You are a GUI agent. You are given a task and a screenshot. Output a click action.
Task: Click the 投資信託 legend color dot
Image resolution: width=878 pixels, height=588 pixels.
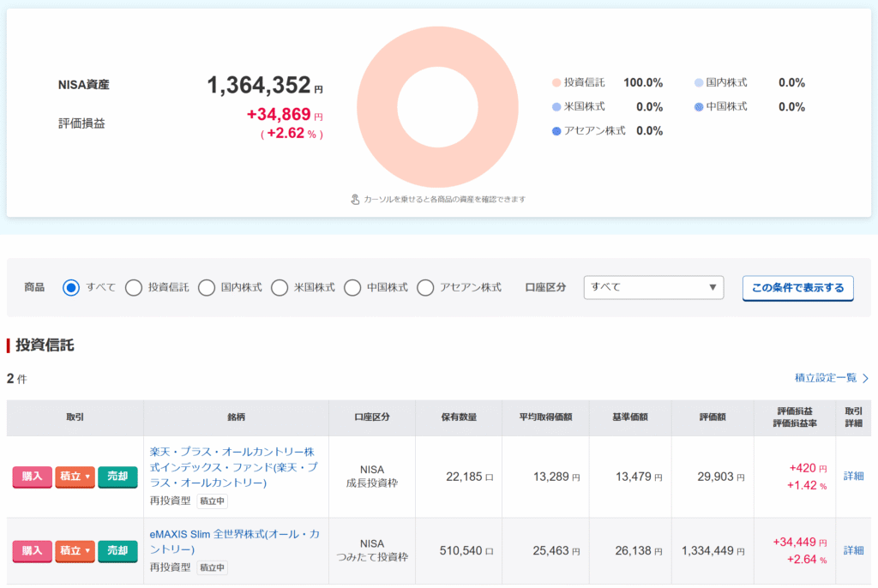click(556, 83)
